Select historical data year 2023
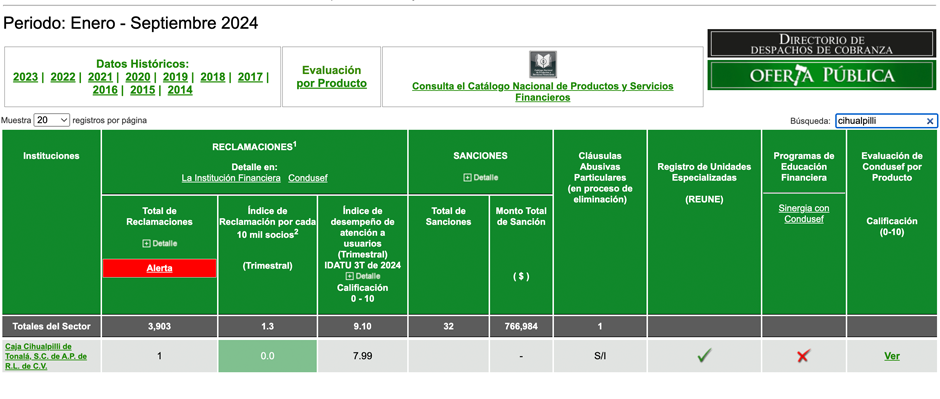940x399 pixels. click(x=25, y=77)
